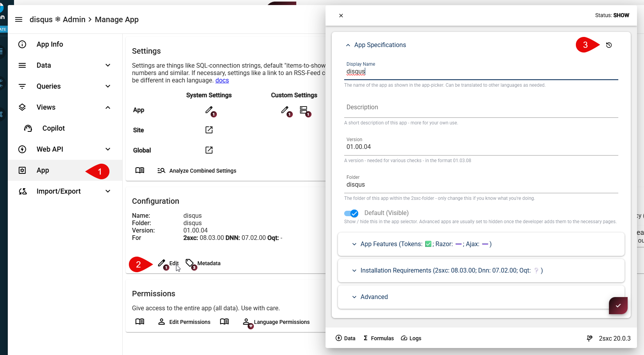
Task: Open Logs debug tab
Action: pyautogui.click(x=411, y=338)
